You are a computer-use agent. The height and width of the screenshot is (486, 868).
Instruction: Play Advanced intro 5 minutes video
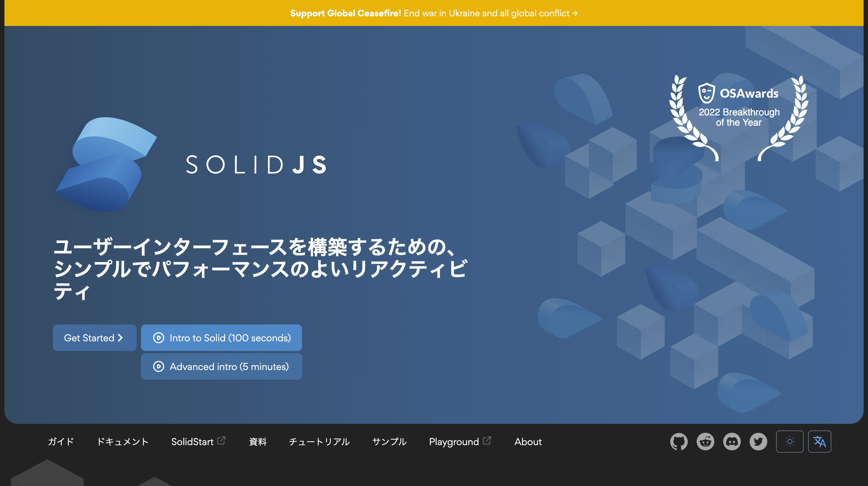[x=221, y=367]
